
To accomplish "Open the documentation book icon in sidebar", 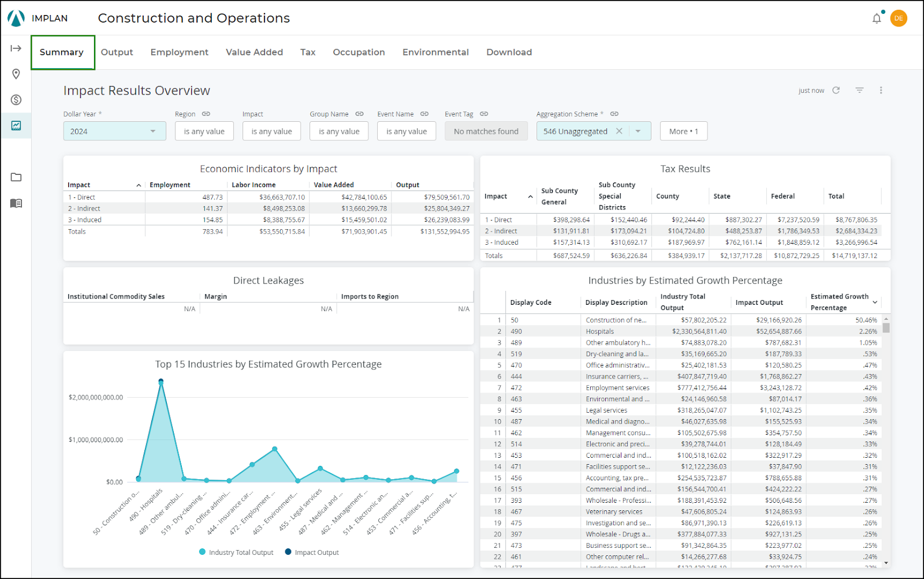I will tap(16, 203).
